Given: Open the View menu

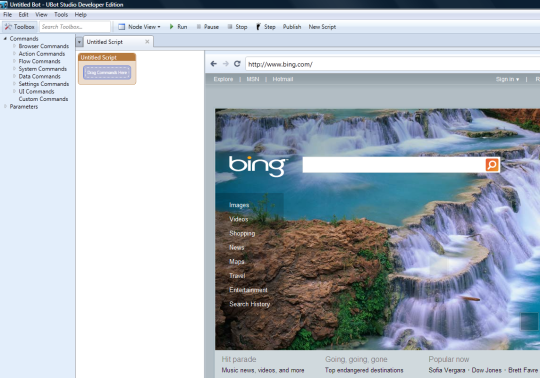Looking at the screenshot, I should (x=41, y=14).
